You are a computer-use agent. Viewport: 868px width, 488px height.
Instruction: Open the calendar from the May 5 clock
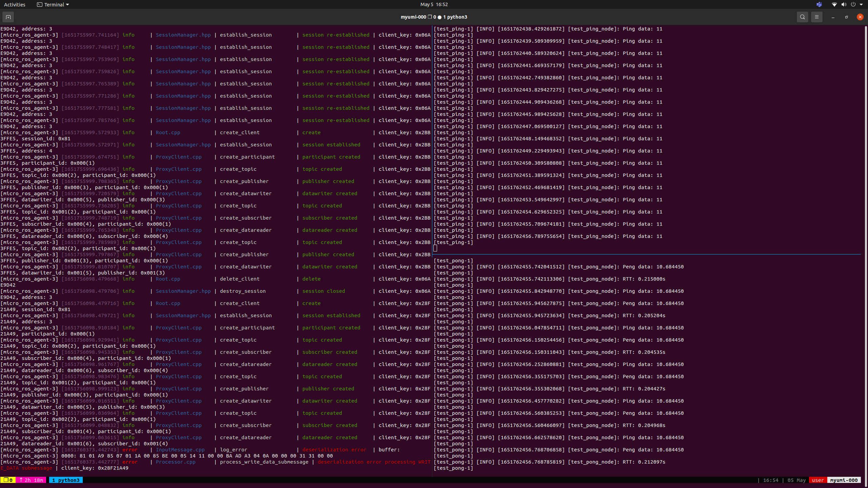(434, 4)
